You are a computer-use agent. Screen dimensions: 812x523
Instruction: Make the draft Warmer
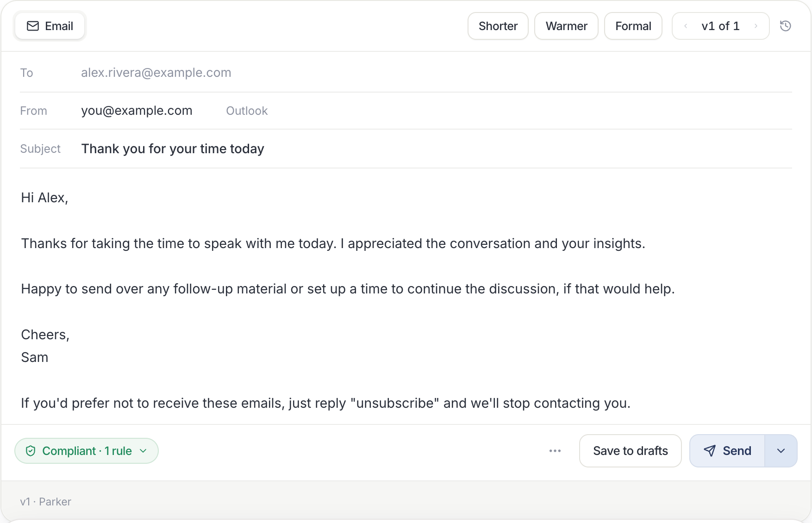567,26
